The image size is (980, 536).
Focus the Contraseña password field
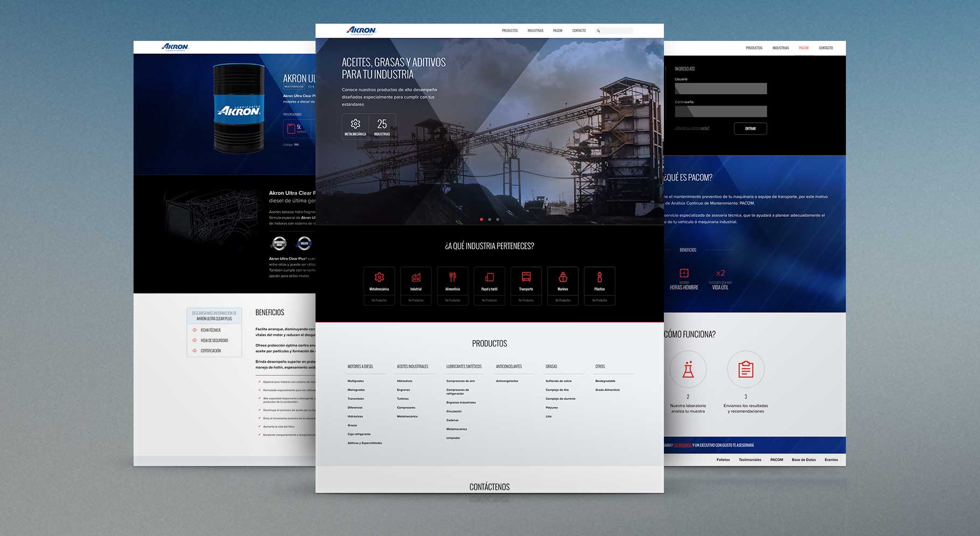click(720, 111)
